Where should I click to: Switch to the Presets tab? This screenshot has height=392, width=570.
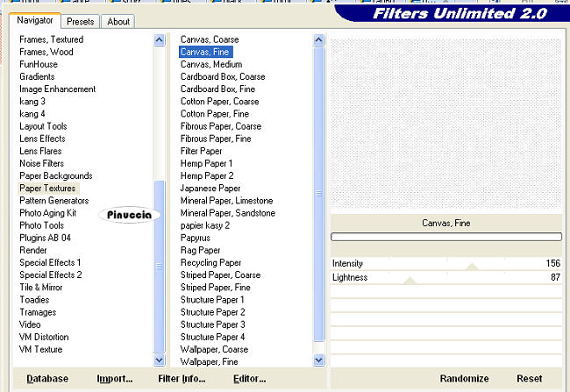click(81, 21)
